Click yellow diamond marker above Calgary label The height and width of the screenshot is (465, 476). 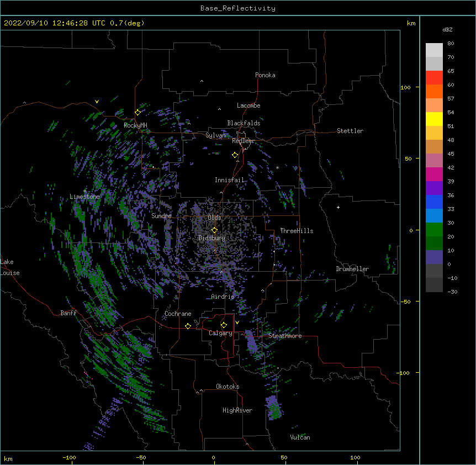224,325
